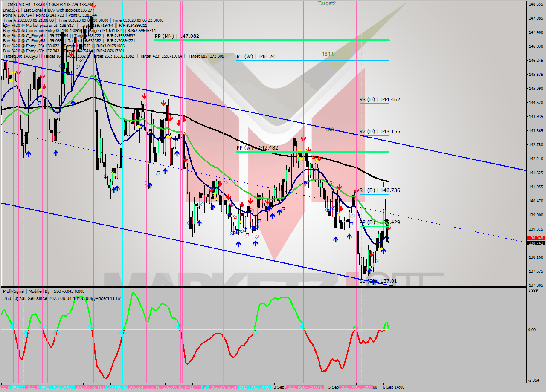This screenshot has width=546, height=392.
Task: Click the 146.245 price axis value
Action: tap(535, 60)
